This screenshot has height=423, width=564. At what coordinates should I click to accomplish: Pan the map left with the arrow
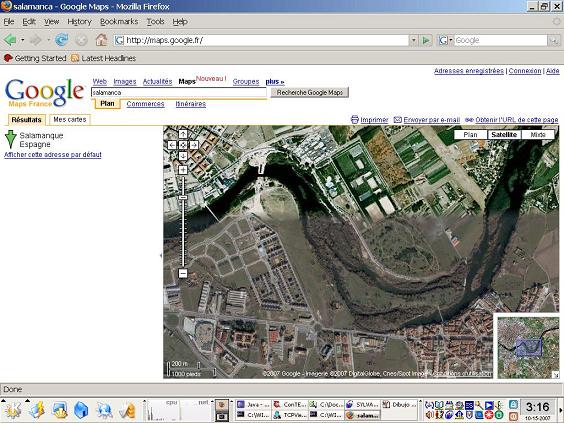click(x=172, y=145)
